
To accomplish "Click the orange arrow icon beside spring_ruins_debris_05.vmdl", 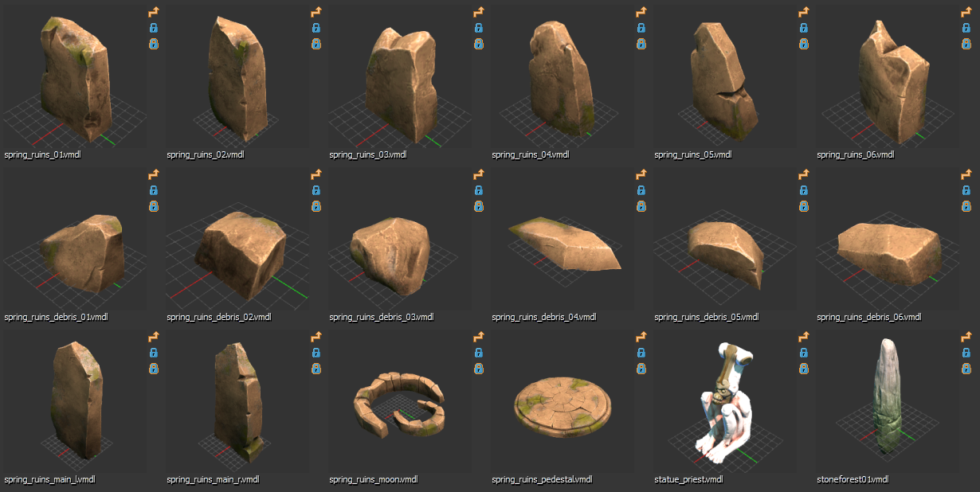I will 804,175.
